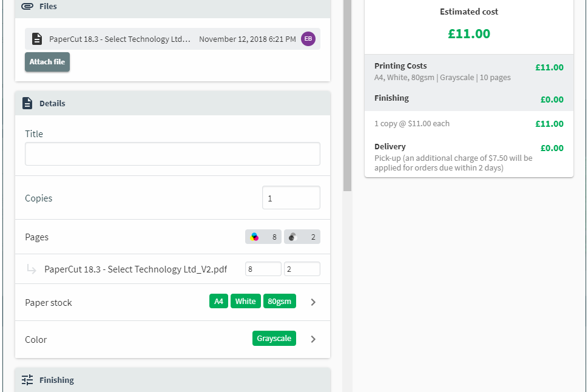The image size is (588, 392).
Task: Click the Estimated cost £11.00 total
Action: coord(469,34)
